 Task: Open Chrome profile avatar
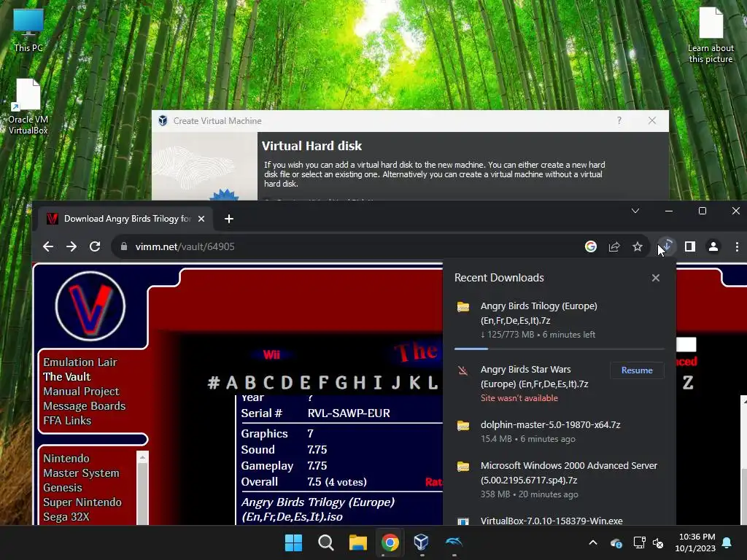click(x=713, y=246)
